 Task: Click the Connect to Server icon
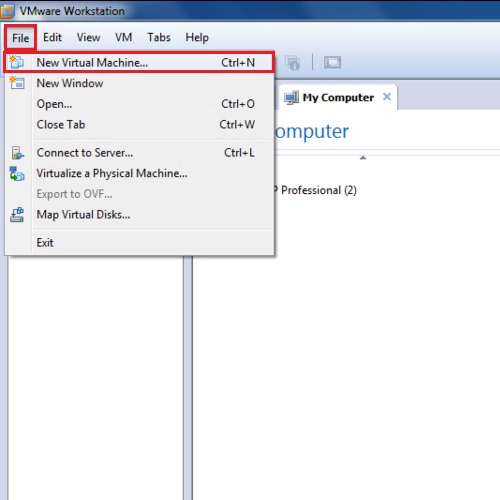click(17, 153)
